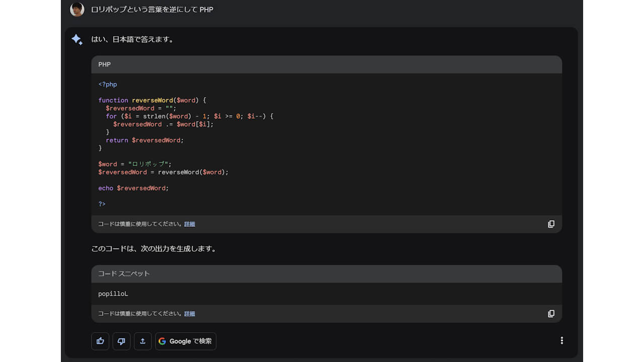
Task: Click the このコードは、次の出力を生成します sentence
Action: pos(153,248)
